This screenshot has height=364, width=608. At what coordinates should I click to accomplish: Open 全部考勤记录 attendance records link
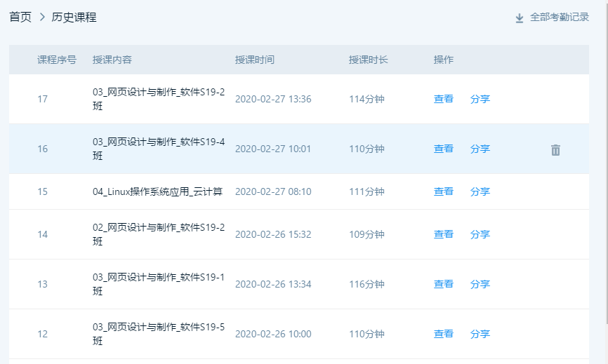[x=560, y=18]
